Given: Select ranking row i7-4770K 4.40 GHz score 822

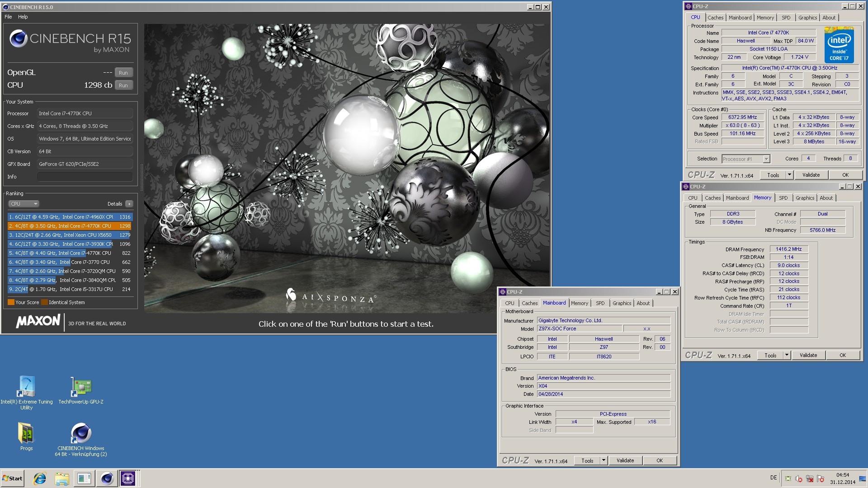Looking at the screenshot, I should coord(70,253).
